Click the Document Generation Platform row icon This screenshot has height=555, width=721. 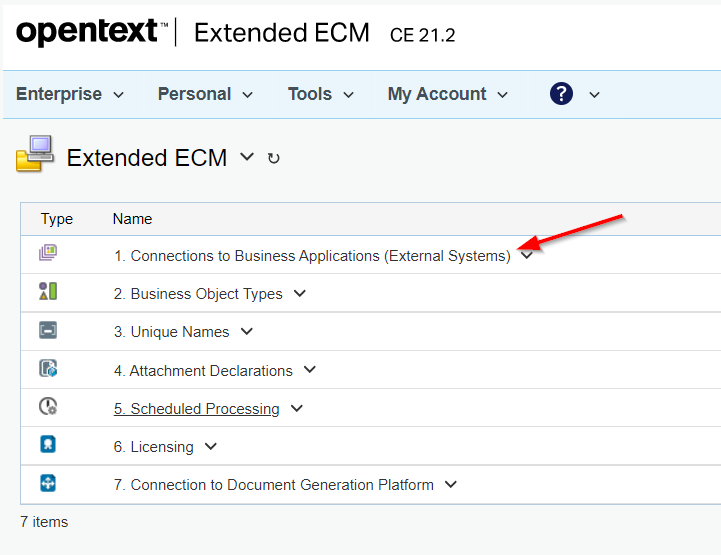(x=48, y=484)
